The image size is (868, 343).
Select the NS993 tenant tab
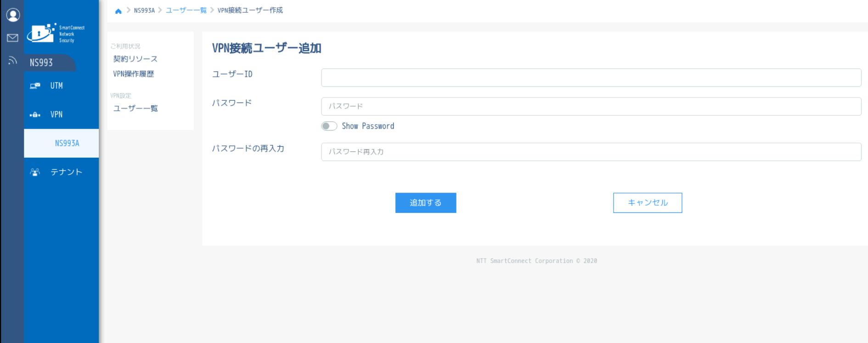coord(50,63)
